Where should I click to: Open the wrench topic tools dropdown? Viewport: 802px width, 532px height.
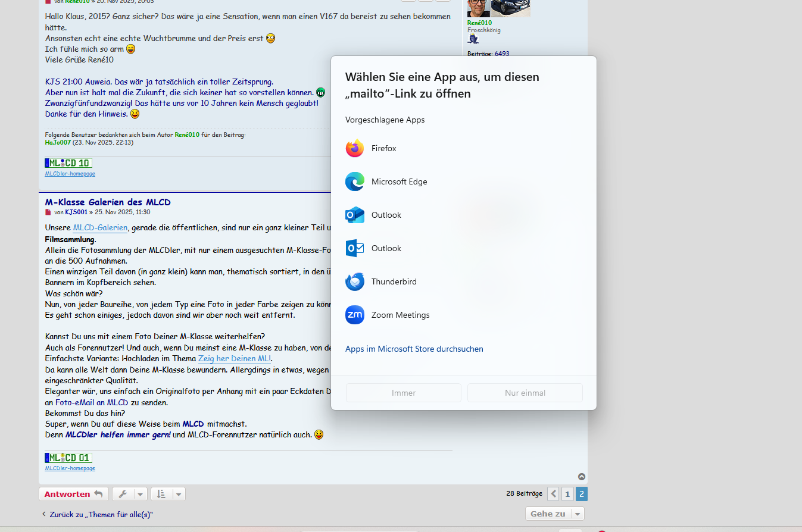tap(129, 494)
